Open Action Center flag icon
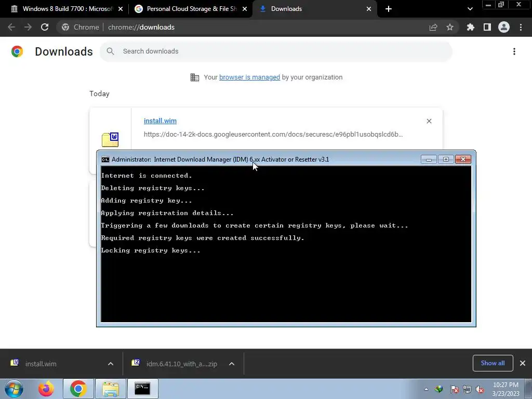Image resolution: width=532 pixels, height=399 pixels. tap(454, 389)
